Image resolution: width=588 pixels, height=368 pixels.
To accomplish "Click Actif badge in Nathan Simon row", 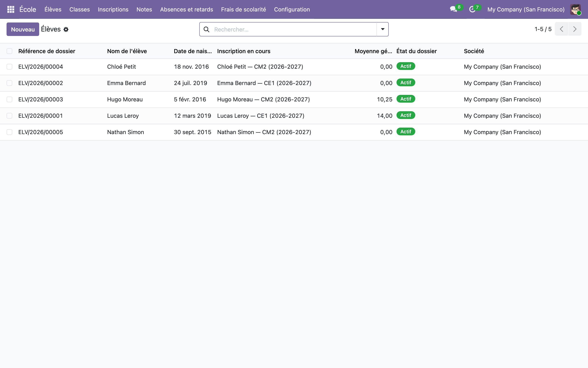I will click(x=405, y=132).
